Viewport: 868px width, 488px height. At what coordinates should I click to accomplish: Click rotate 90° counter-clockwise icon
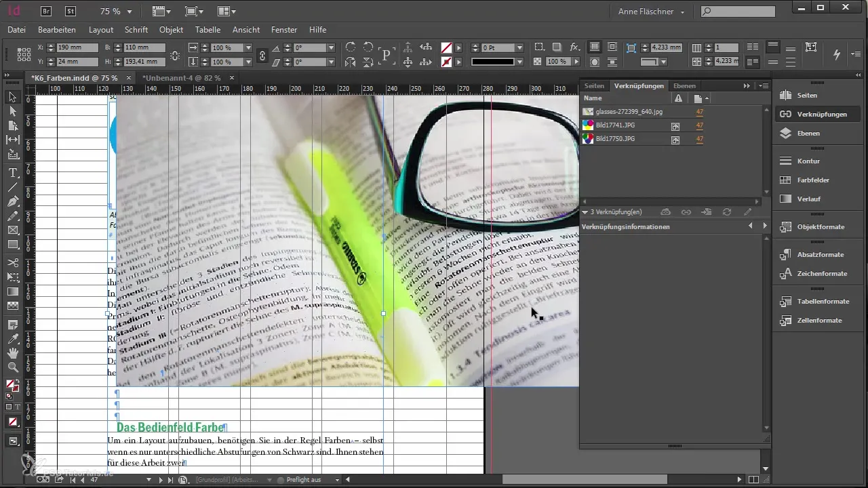coord(368,47)
